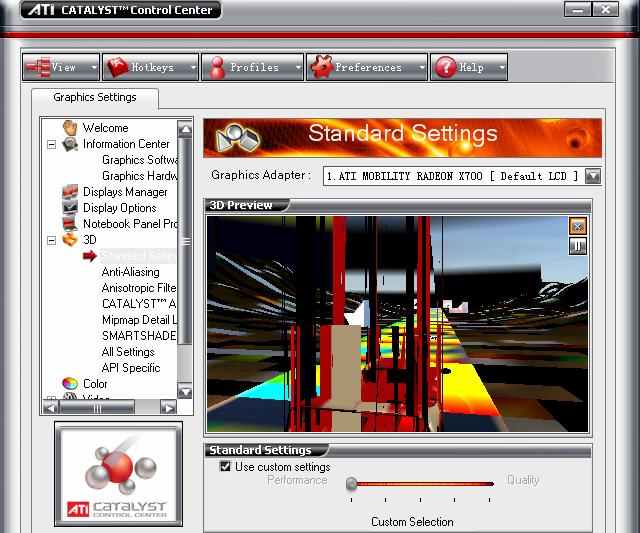Click the Performance-Quality slider handle
The height and width of the screenshot is (533, 640).
click(351, 484)
